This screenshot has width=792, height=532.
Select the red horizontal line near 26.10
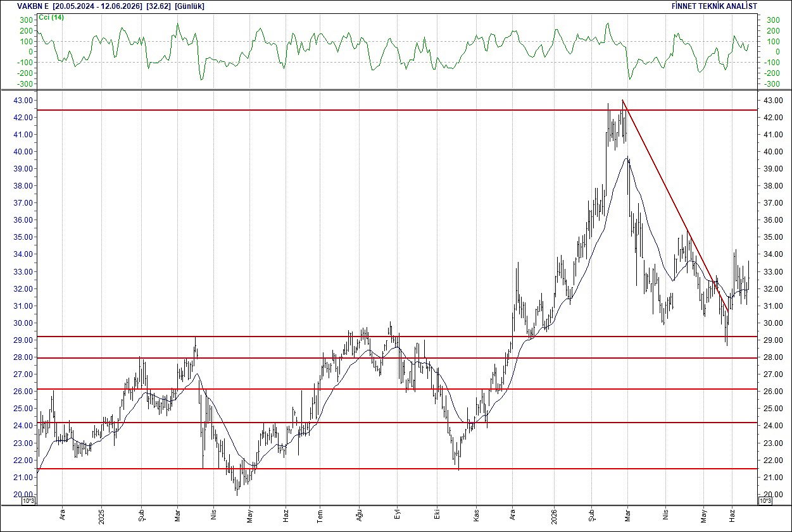[x=396, y=389]
